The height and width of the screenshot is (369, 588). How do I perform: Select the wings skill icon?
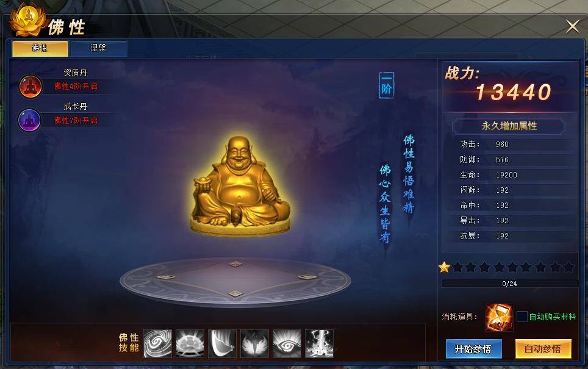(x=254, y=343)
